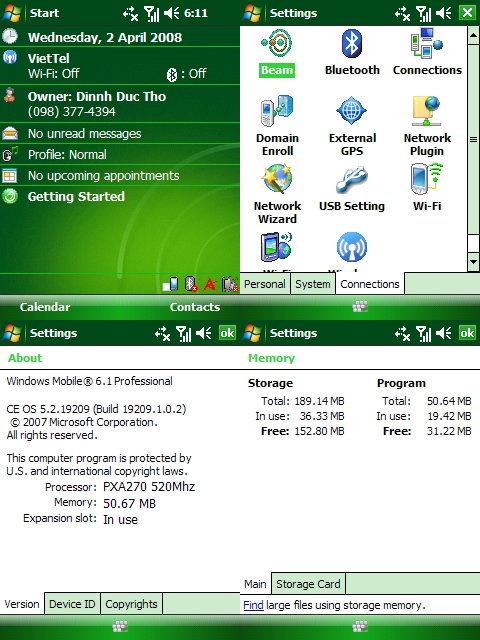Click the Find link for large files

pos(253,604)
